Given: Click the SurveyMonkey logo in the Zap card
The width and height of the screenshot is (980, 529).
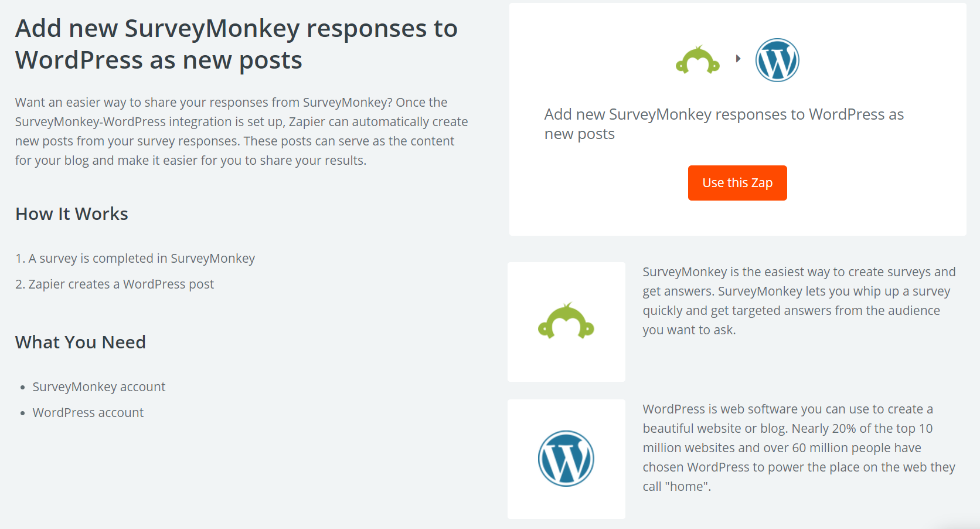Looking at the screenshot, I should [698, 60].
